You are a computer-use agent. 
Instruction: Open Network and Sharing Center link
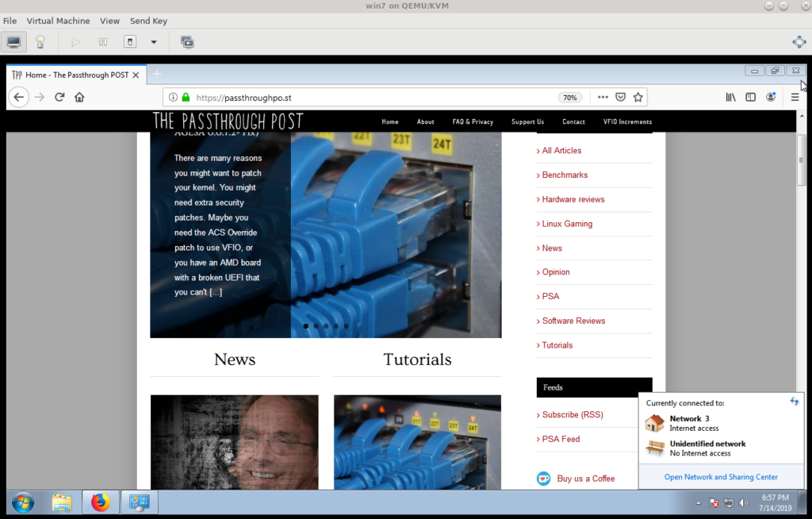click(x=720, y=476)
